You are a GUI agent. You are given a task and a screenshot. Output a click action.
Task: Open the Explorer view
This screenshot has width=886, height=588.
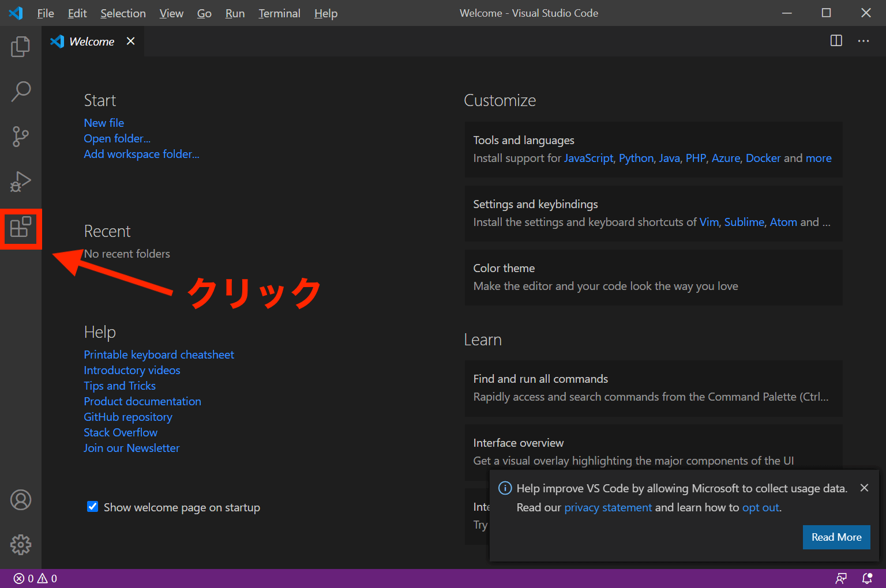click(21, 47)
